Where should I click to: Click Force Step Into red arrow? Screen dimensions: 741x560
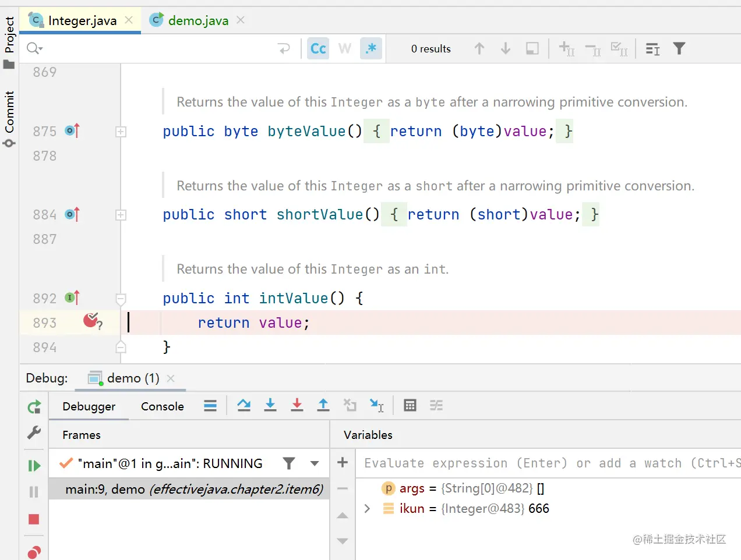[x=297, y=405]
